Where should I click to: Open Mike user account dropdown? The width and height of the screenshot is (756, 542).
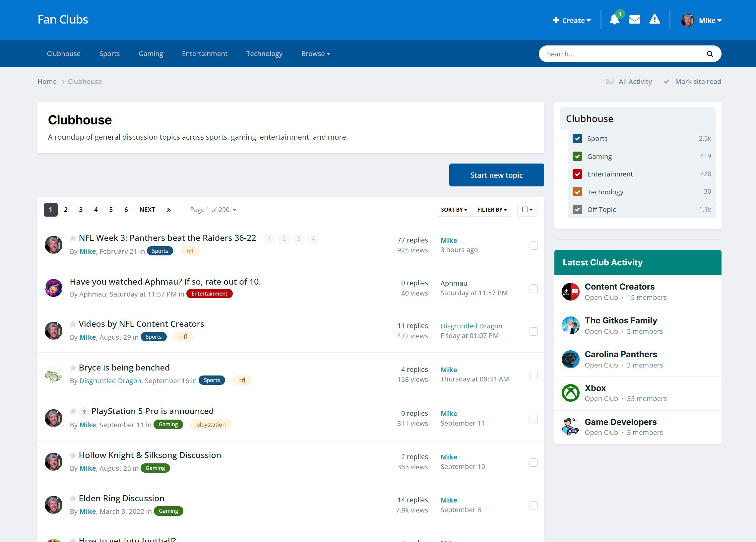pos(710,20)
